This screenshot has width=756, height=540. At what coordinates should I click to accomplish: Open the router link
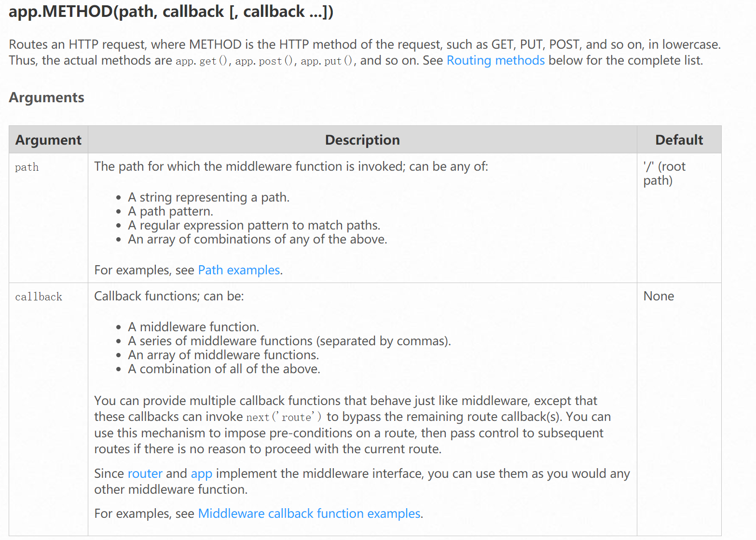(145, 474)
